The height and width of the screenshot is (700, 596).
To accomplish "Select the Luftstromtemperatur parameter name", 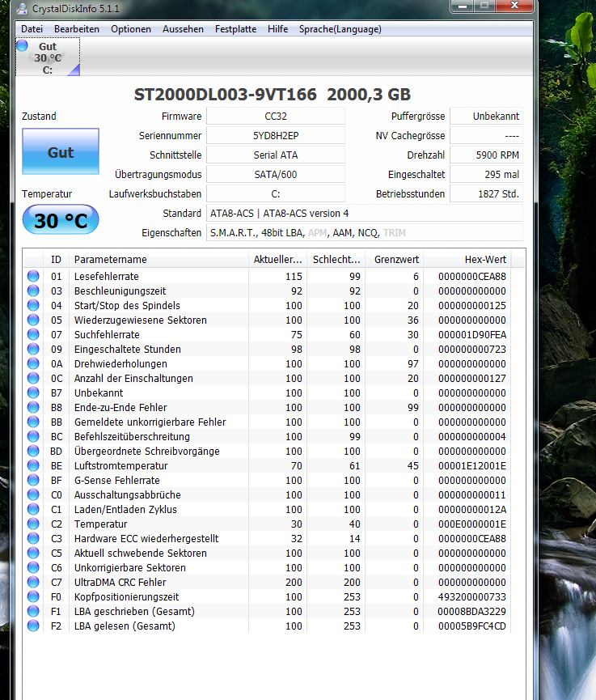I will (x=120, y=465).
